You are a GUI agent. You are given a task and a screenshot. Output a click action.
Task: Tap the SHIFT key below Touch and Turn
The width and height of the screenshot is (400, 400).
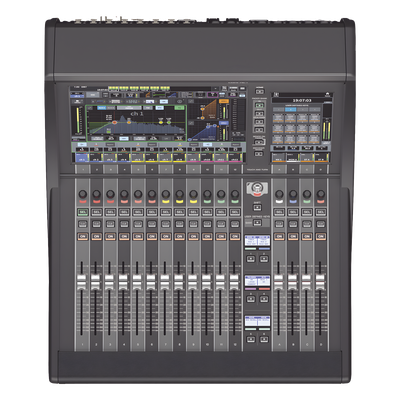[257, 208]
